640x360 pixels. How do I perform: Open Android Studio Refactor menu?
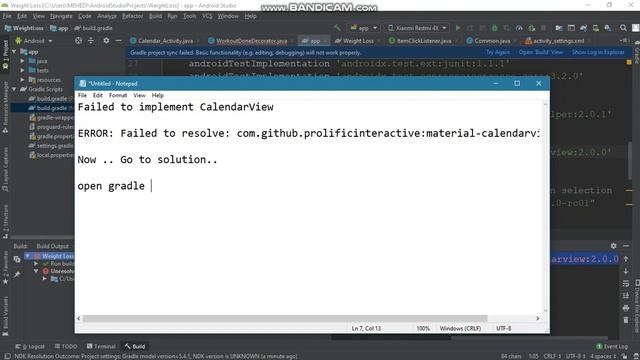point(133,16)
